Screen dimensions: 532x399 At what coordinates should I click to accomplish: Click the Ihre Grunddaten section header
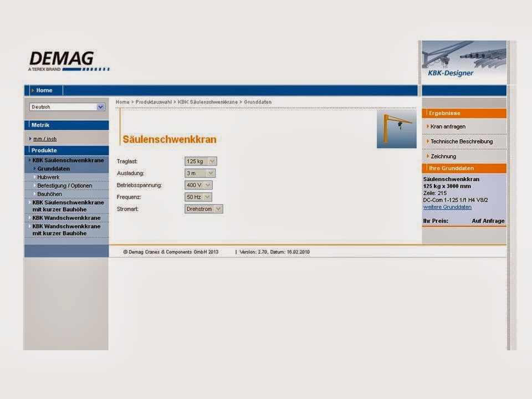tap(464, 168)
